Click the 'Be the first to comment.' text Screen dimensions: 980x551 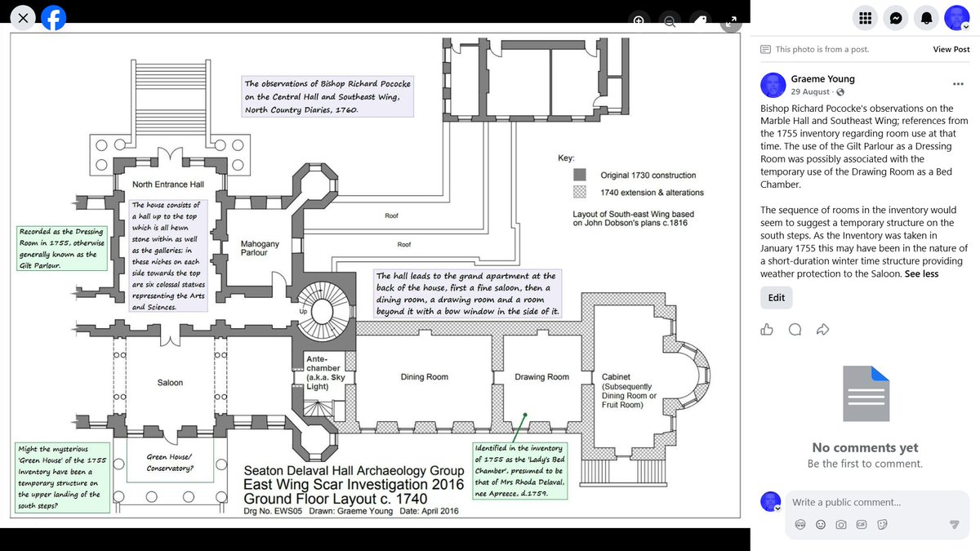[865, 464]
